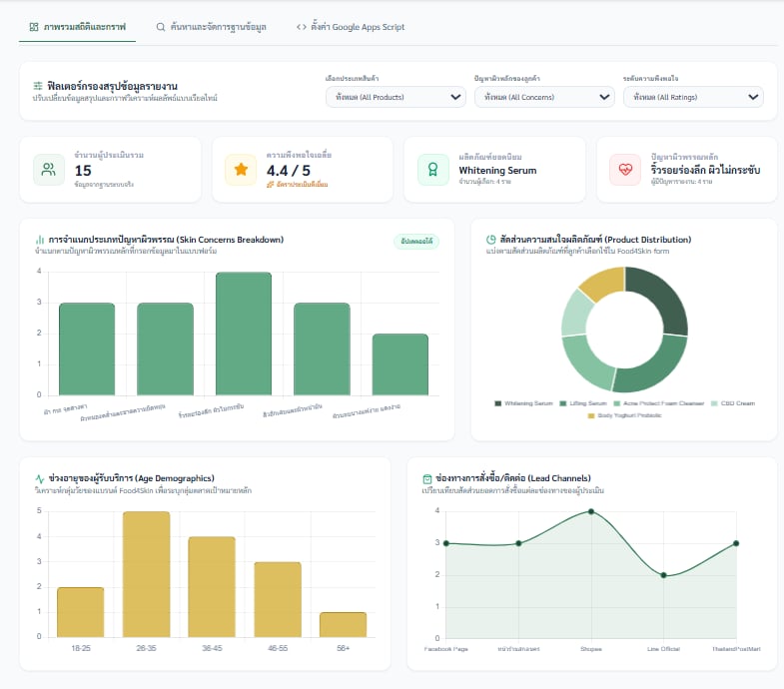784x689 pixels.
Task: Open the All Products dropdown
Action: point(395,97)
